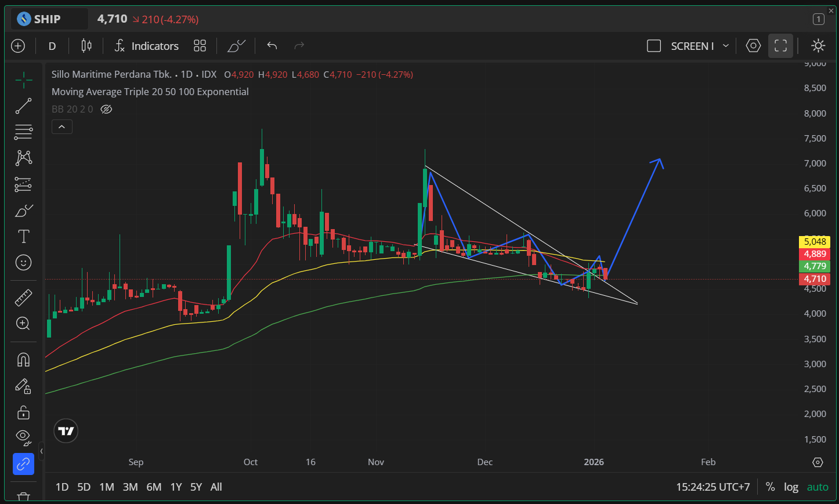
Task: Select the ruler measure tool
Action: (23, 298)
